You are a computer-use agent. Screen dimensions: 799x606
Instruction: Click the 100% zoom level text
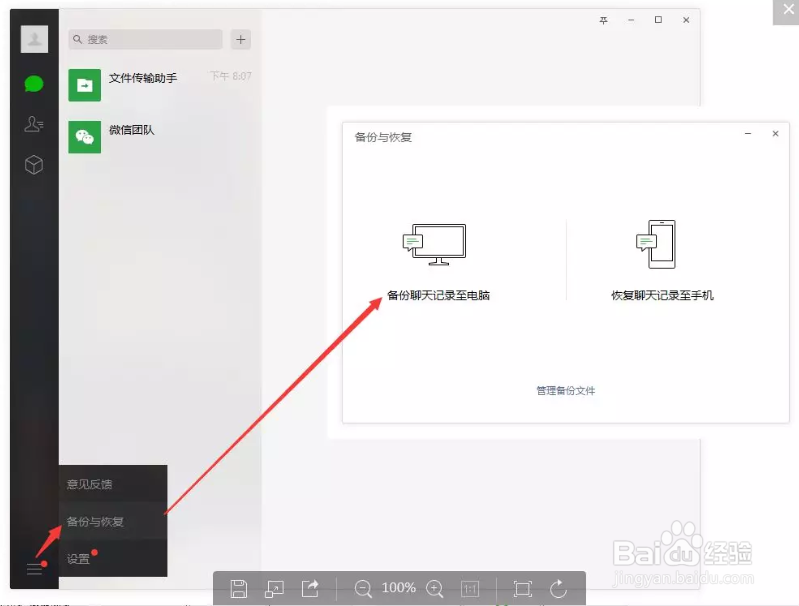point(398,588)
